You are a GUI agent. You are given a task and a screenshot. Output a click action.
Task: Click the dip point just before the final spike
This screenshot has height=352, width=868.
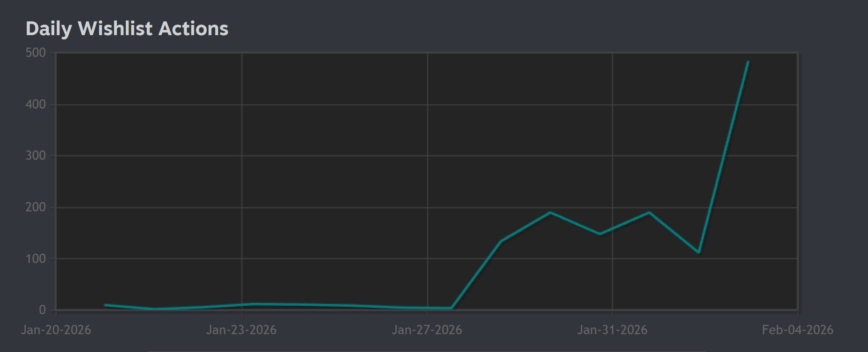pyautogui.click(x=699, y=252)
